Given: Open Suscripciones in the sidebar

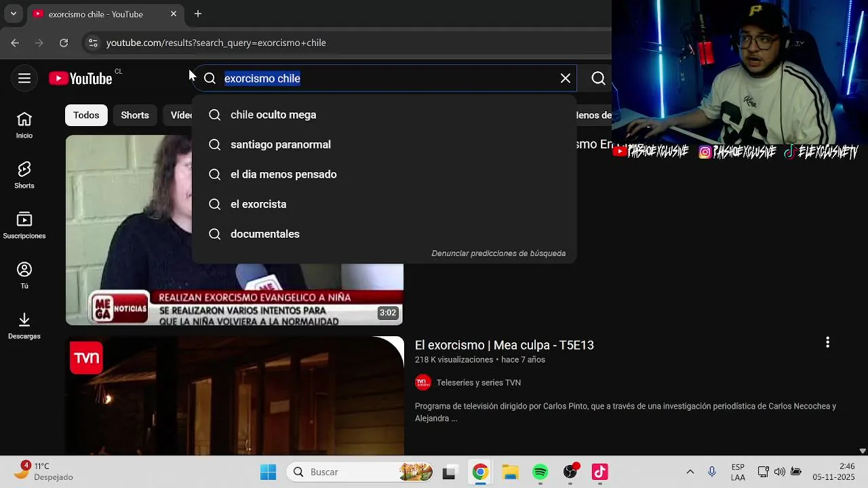Looking at the screenshot, I should click(24, 226).
